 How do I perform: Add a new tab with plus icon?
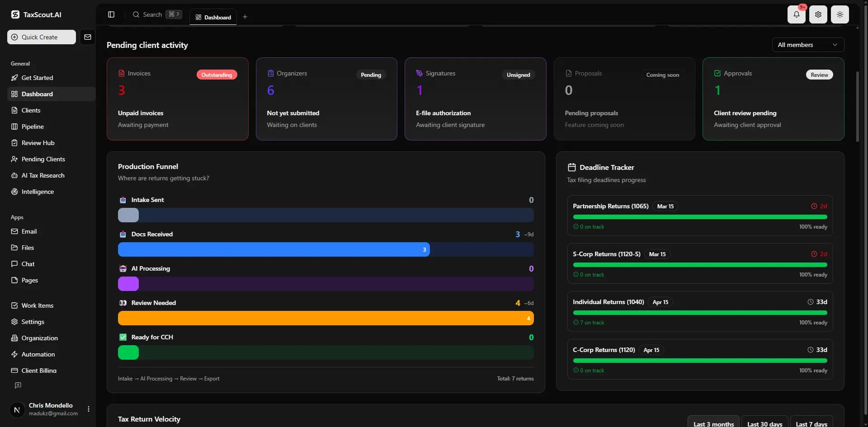click(245, 17)
